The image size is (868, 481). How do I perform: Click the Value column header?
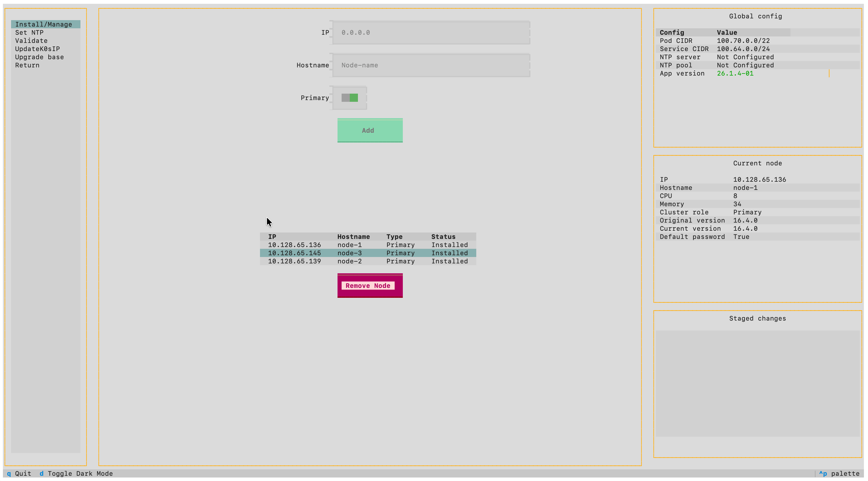click(727, 32)
